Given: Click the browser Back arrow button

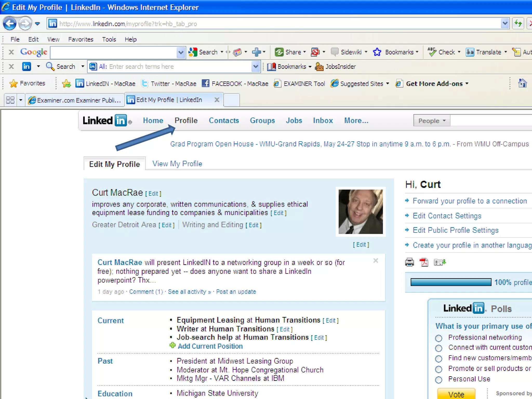Looking at the screenshot, I should point(10,24).
